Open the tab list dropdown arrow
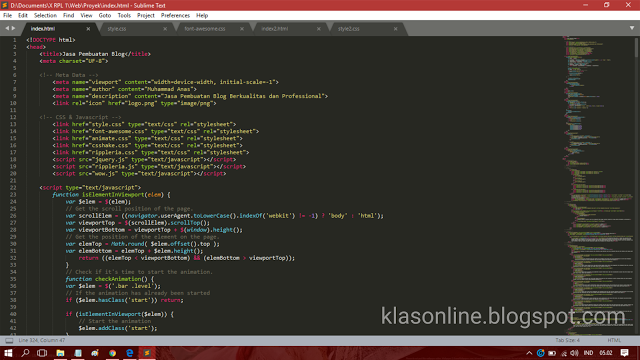 tap(632, 28)
